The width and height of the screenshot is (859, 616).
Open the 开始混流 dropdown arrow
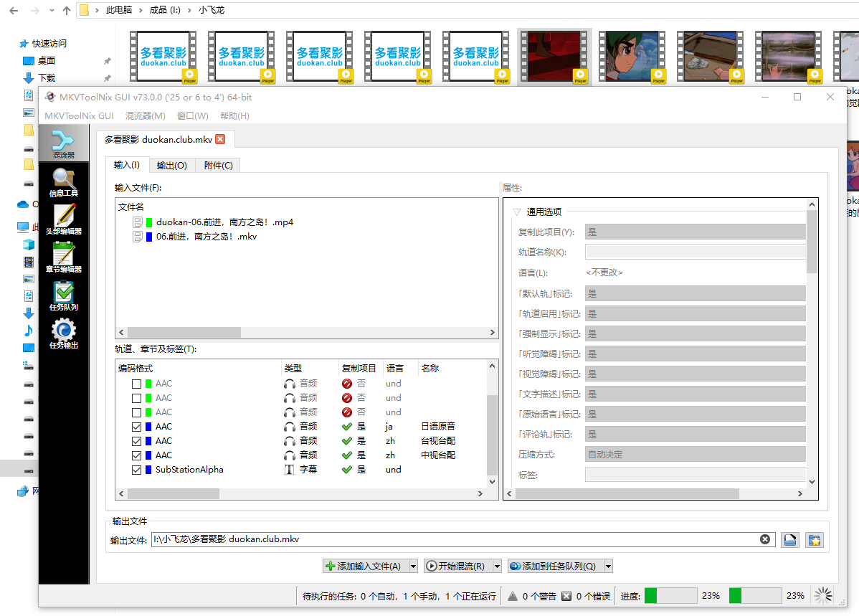click(497, 566)
